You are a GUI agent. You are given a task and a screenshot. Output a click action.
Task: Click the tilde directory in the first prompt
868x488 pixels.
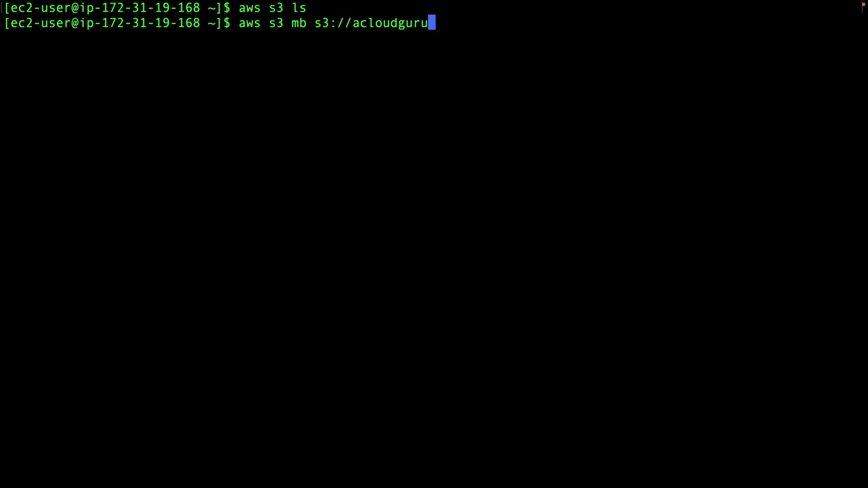(212, 8)
